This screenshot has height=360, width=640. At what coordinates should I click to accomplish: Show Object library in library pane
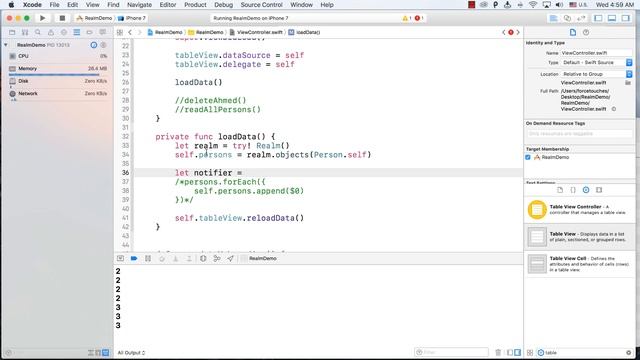(586, 190)
